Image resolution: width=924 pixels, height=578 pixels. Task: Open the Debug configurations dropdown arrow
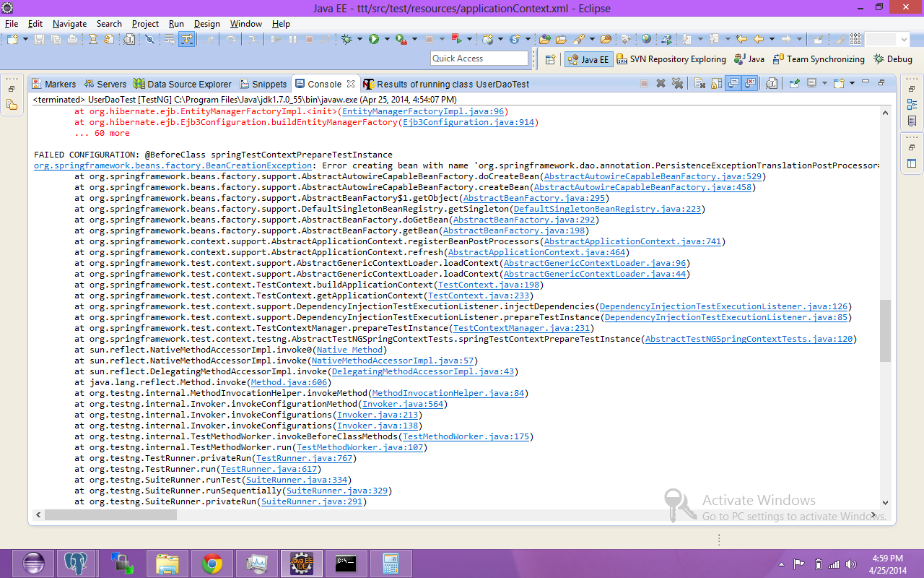click(358, 40)
